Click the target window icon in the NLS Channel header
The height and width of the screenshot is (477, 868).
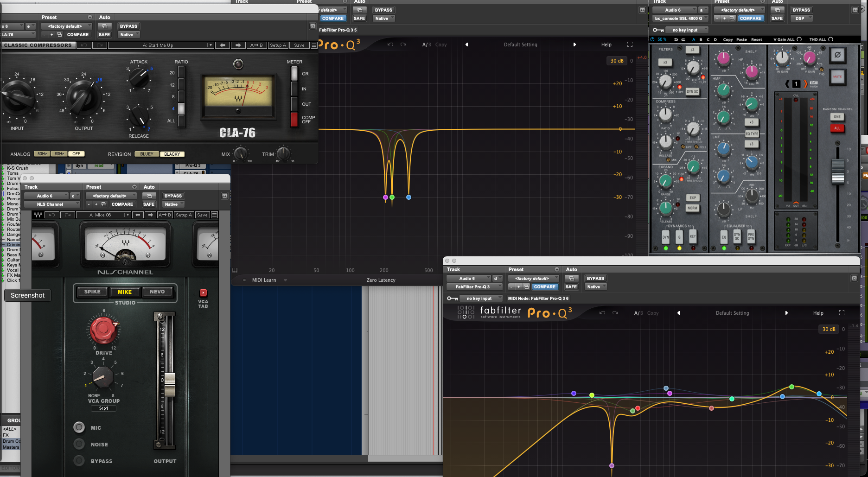tap(224, 196)
